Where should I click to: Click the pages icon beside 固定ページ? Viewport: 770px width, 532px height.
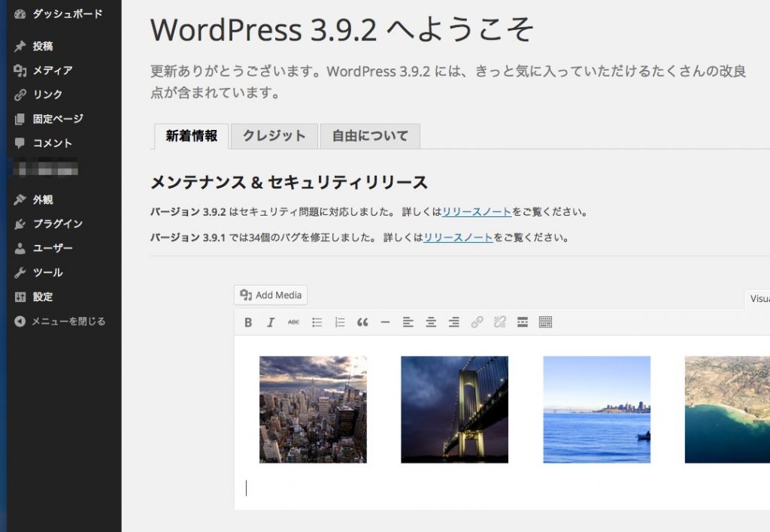(x=20, y=119)
